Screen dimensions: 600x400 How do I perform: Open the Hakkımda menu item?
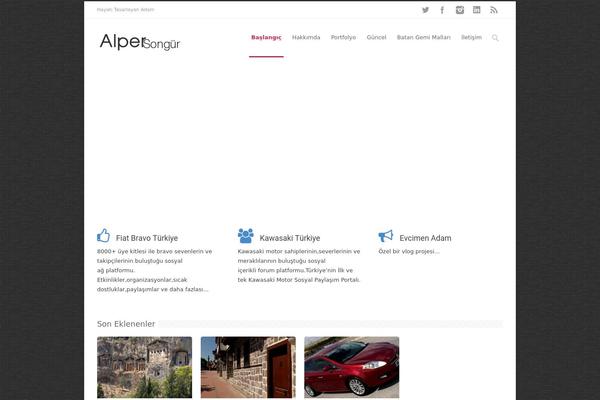pyautogui.click(x=306, y=37)
